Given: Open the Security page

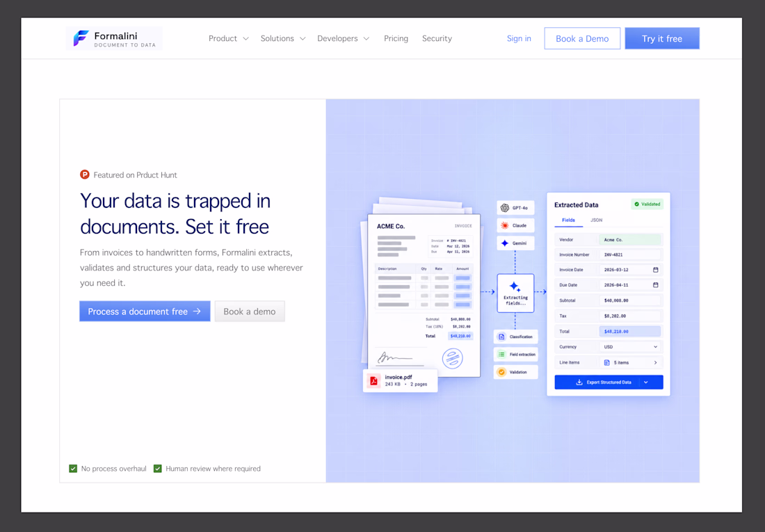Looking at the screenshot, I should pyautogui.click(x=437, y=38).
